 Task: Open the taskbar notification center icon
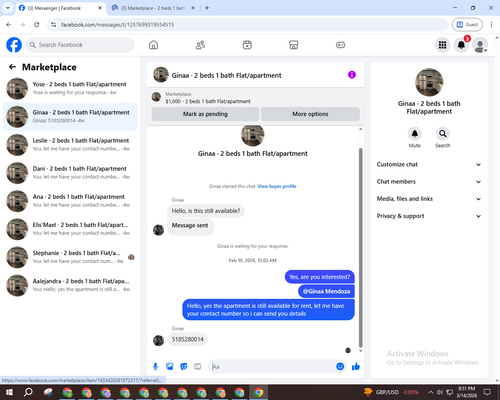487,392
